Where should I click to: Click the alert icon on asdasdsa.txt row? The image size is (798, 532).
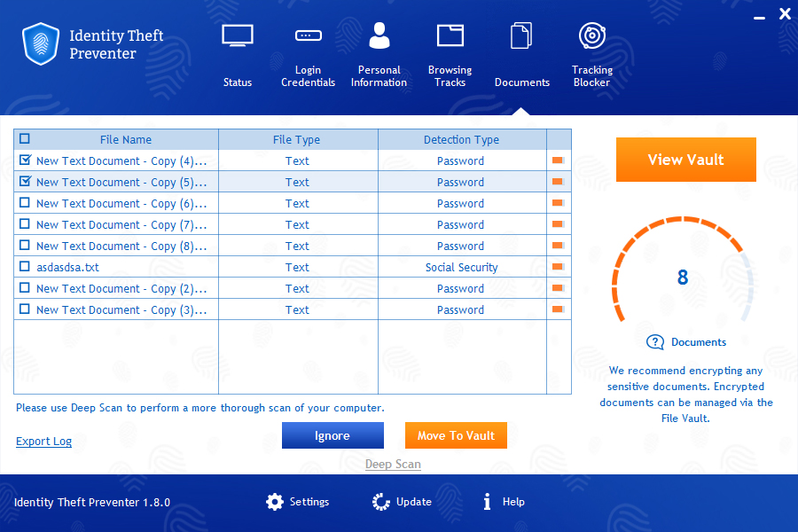[558, 267]
